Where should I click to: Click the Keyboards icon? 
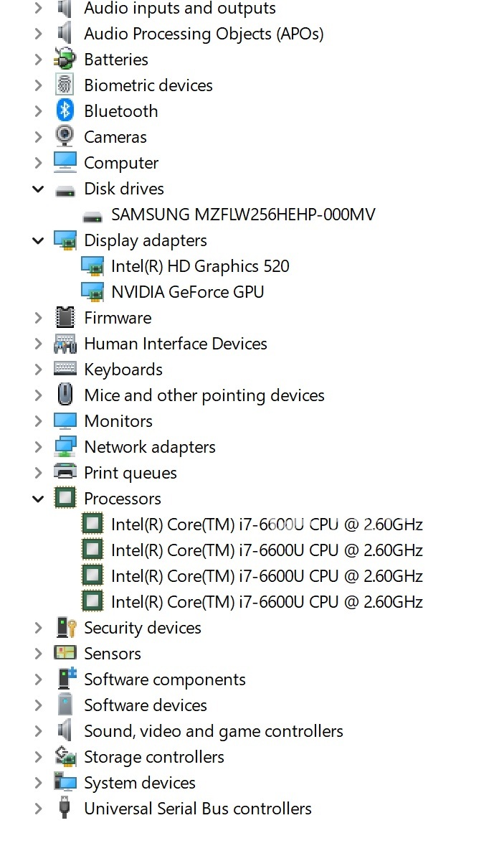[65, 369]
